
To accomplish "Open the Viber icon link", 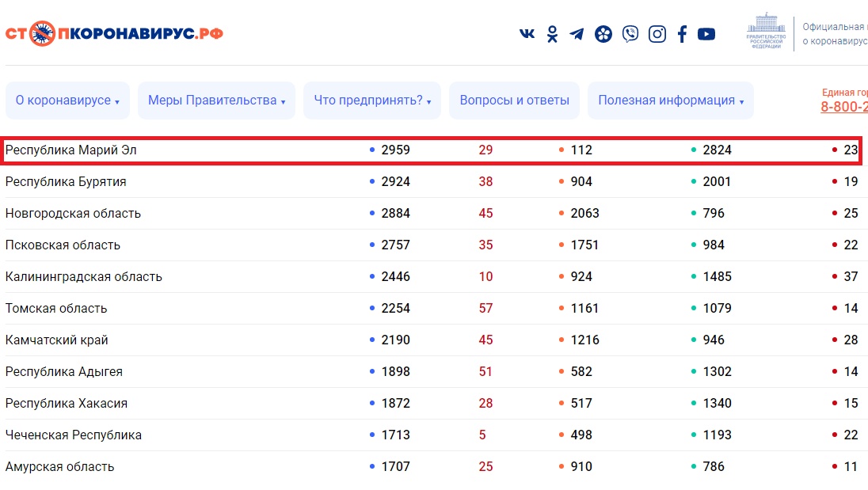I will pyautogui.click(x=630, y=34).
